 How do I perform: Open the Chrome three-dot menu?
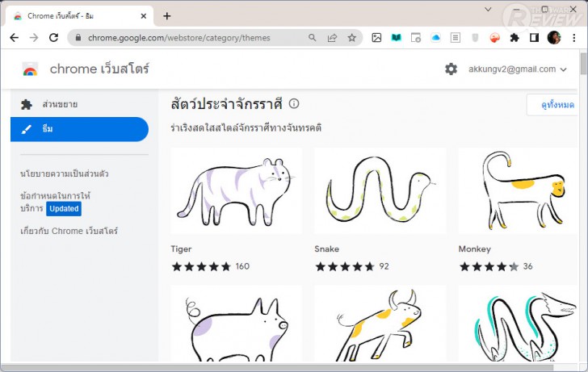[573, 37]
